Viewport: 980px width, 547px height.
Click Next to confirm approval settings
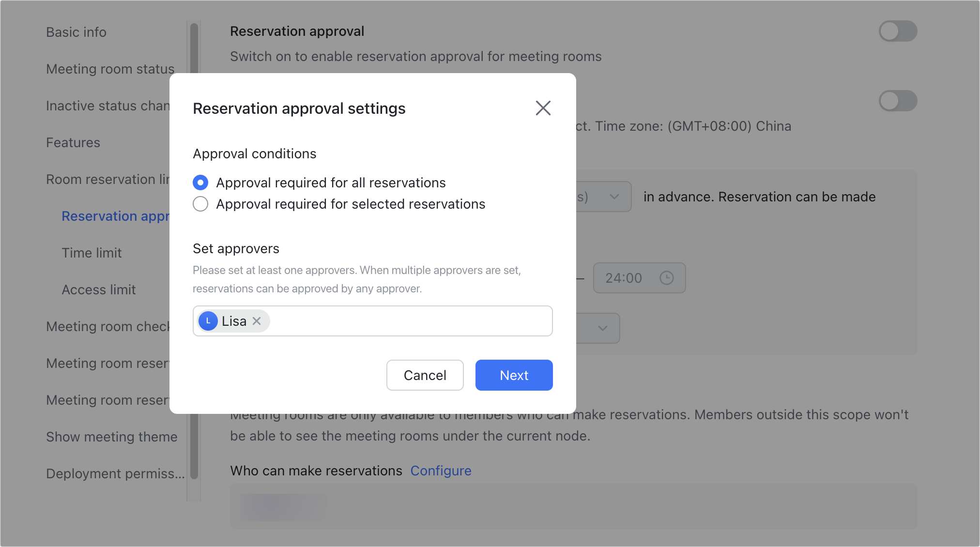514,375
